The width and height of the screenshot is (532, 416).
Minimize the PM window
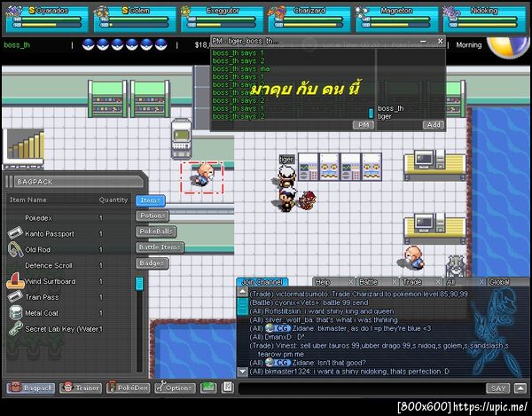pos(423,42)
